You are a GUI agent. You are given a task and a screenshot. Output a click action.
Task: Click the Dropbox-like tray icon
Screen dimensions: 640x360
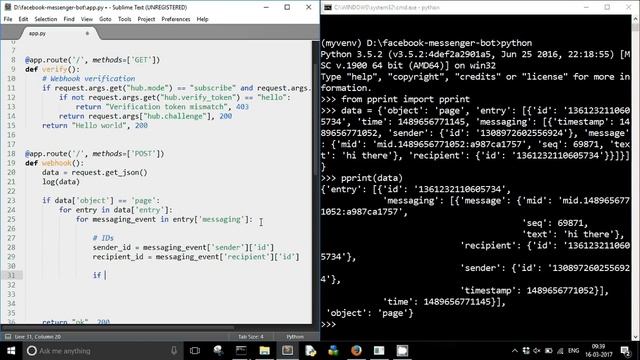(x=526, y=351)
